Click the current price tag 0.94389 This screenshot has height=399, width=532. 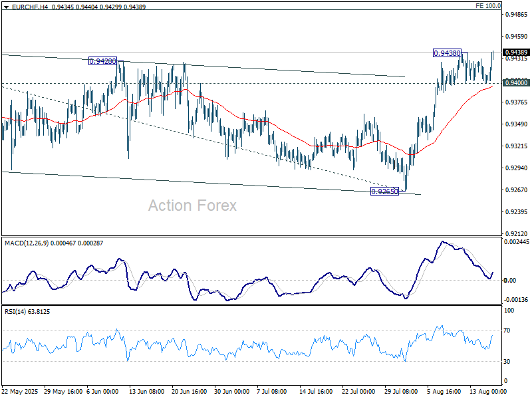point(516,53)
